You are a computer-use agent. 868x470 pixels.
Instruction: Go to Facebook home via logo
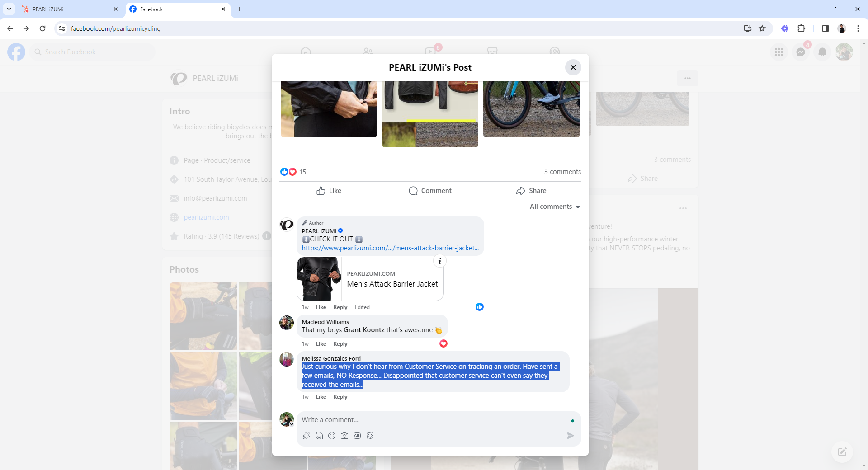tap(16, 52)
